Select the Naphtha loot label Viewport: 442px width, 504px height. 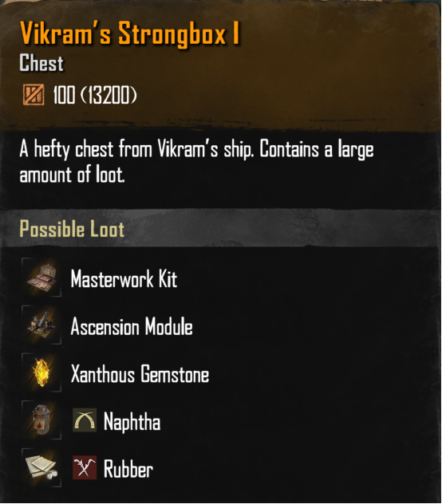click(x=132, y=421)
